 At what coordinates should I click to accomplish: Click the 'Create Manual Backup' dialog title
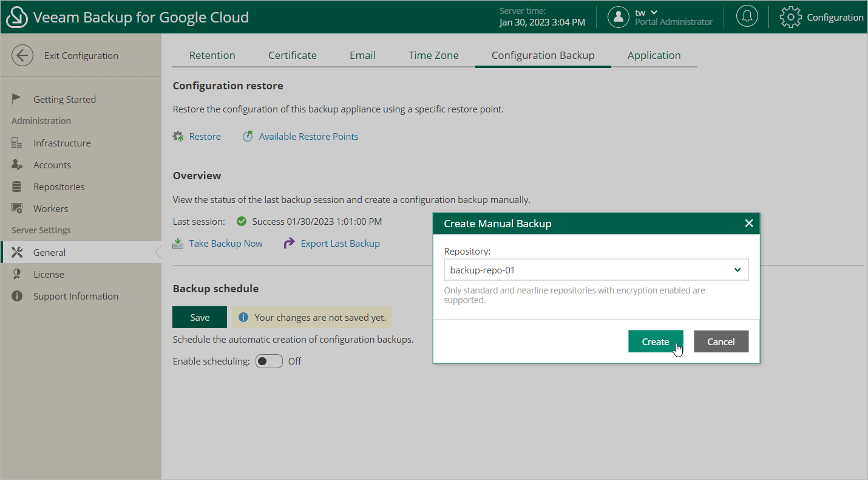point(498,224)
